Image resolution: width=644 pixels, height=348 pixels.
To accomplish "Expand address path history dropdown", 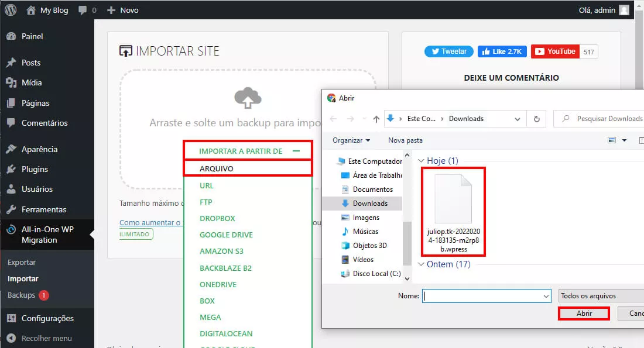I will pyautogui.click(x=518, y=119).
